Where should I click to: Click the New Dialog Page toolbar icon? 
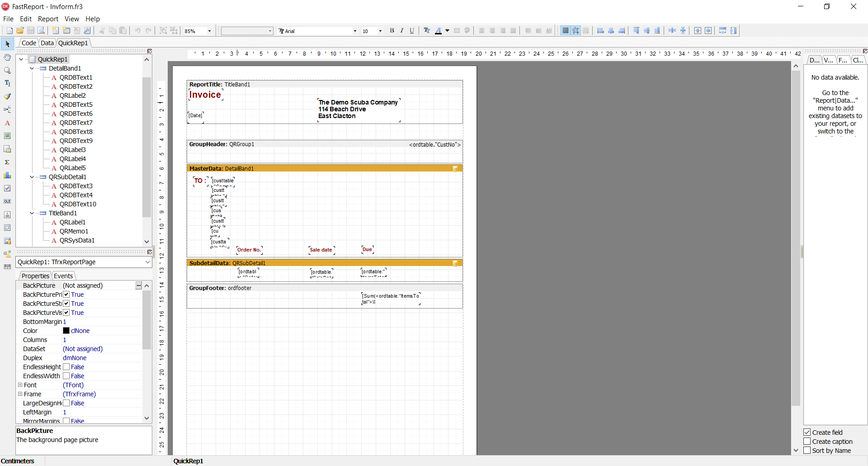click(x=66, y=31)
